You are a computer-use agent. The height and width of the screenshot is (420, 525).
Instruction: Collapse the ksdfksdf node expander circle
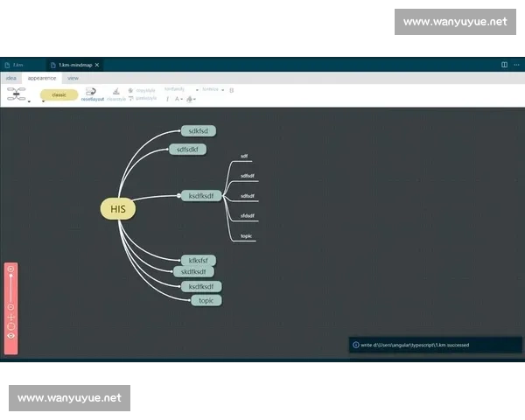pyautogui.click(x=178, y=196)
